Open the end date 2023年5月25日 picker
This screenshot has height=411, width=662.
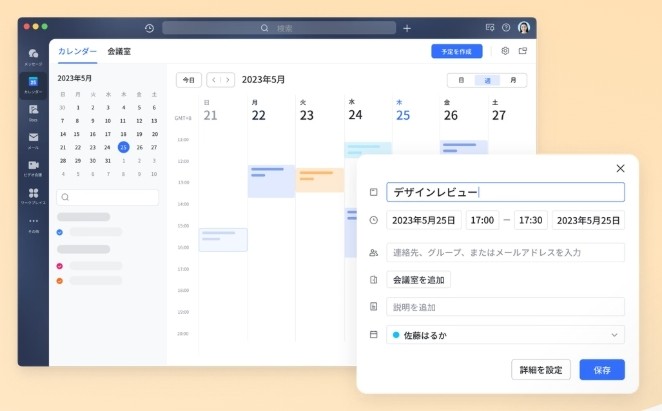pyautogui.click(x=588, y=220)
